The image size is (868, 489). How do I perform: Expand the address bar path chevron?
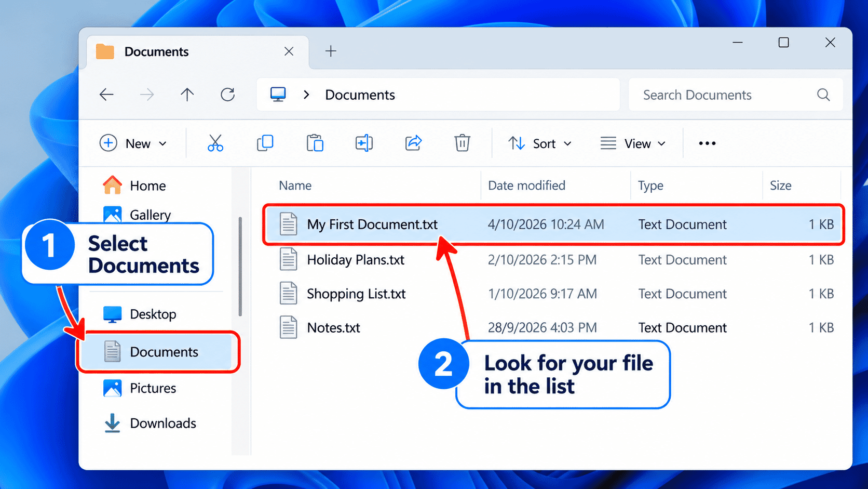point(306,95)
